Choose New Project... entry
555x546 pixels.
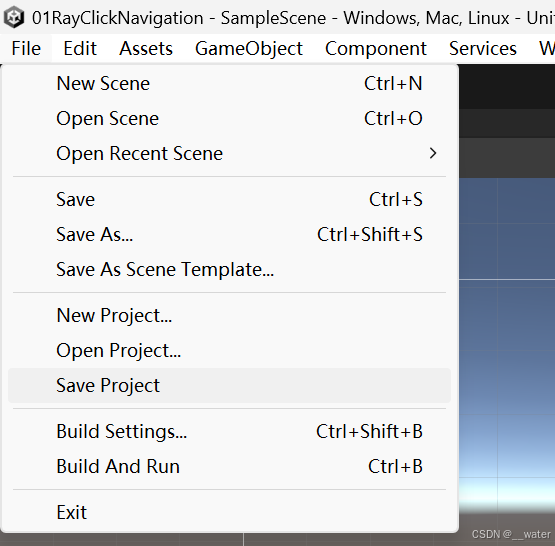tap(229, 315)
